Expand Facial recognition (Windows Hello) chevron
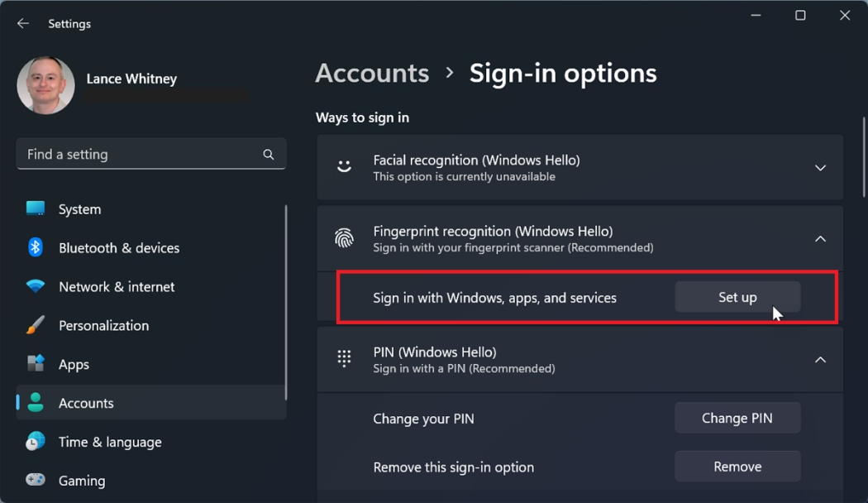868x503 pixels. click(x=820, y=168)
